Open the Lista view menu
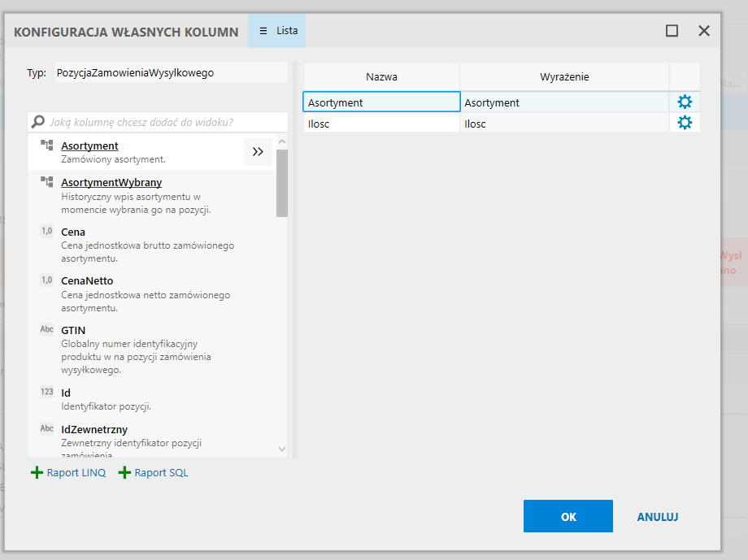The image size is (748, 560). (x=277, y=31)
